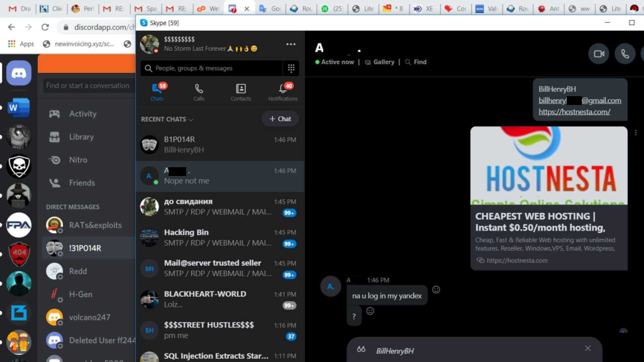Open the до свидания chat in Skype
Screen dimensions: 644x362
[x=220, y=206]
